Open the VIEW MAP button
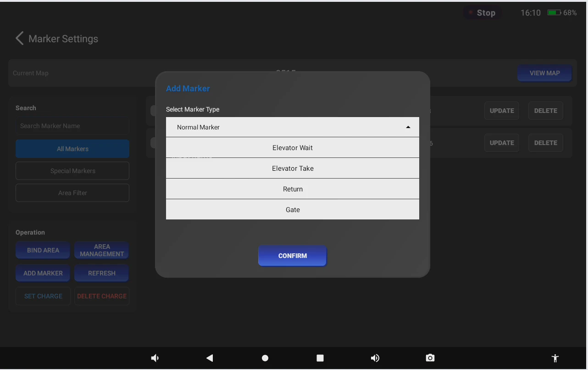 pos(544,73)
